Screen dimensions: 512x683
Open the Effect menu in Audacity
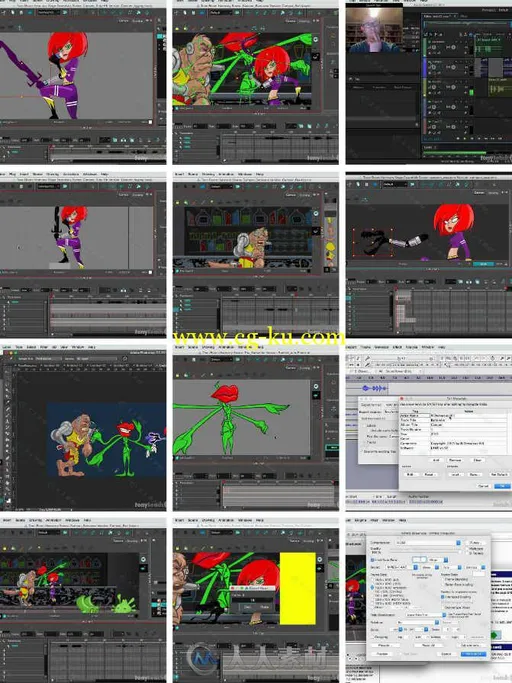tap(397, 347)
